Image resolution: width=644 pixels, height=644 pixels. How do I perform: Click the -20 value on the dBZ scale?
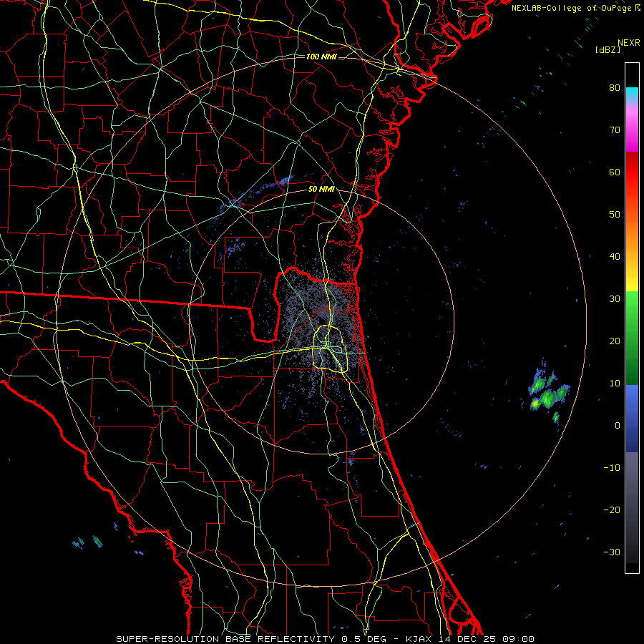[x=612, y=510]
